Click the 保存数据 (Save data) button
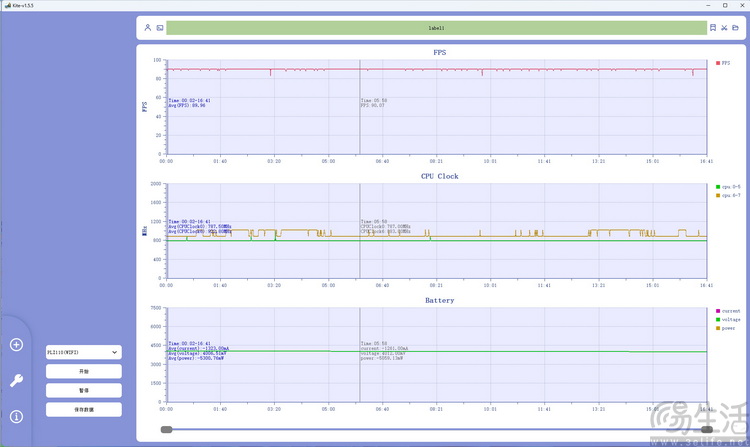The width and height of the screenshot is (750, 447). (84, 409)
